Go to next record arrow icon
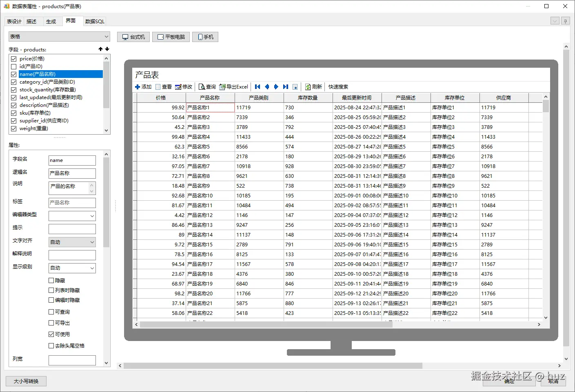The image size is (575, 392). 276,87
